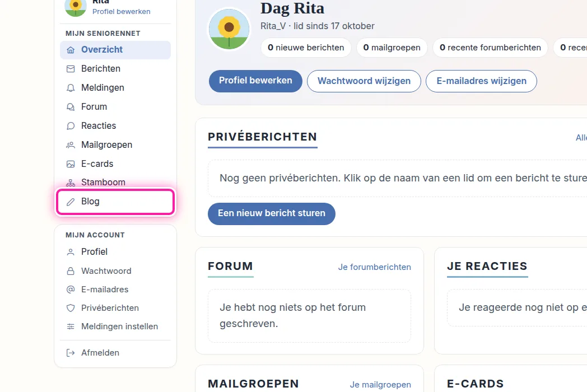Click the Forum section heading
Viewport: 587px width, 392px height.
tap(231, 266)
